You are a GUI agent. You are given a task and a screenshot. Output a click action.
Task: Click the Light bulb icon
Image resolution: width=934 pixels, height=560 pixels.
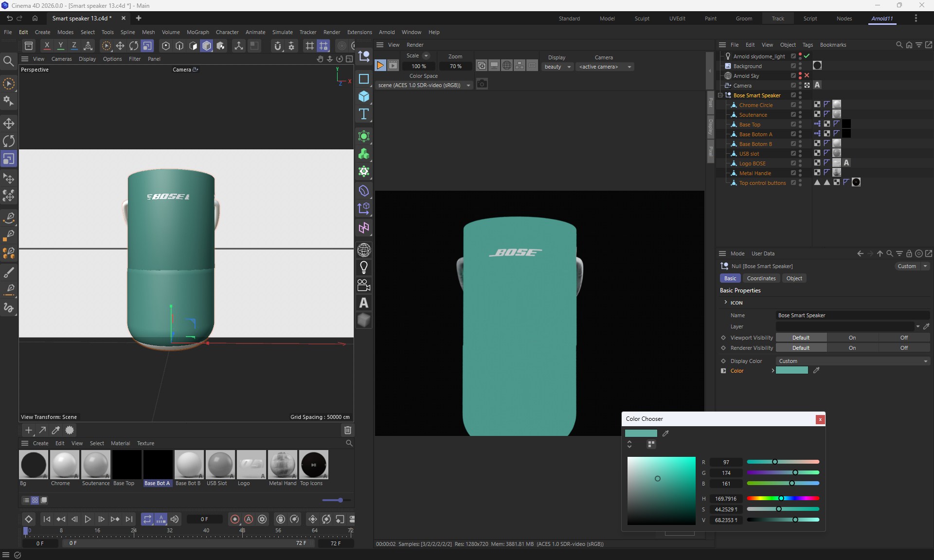[364, 267]
